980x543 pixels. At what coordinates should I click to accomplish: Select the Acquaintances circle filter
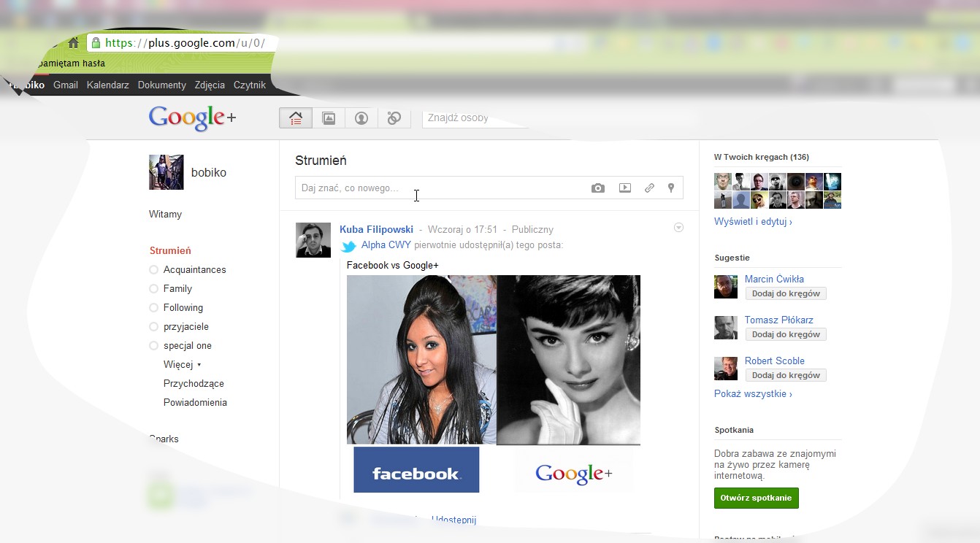[188, 269]
